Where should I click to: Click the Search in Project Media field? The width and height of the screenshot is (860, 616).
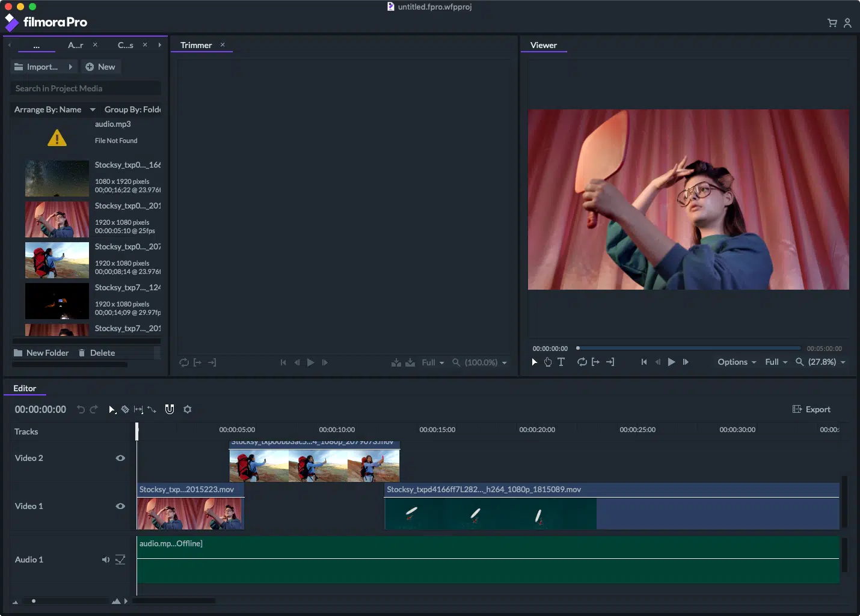click(x=85, y=88)
